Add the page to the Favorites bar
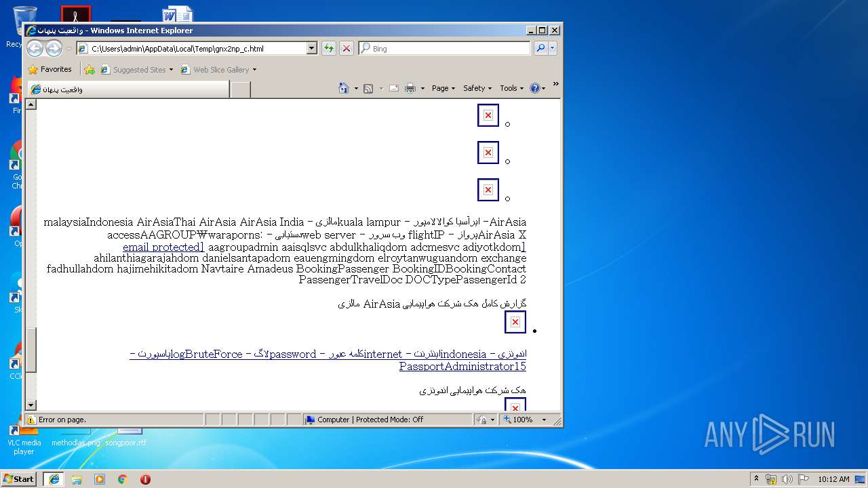868x488 pixels. click(x=90, y=69)
